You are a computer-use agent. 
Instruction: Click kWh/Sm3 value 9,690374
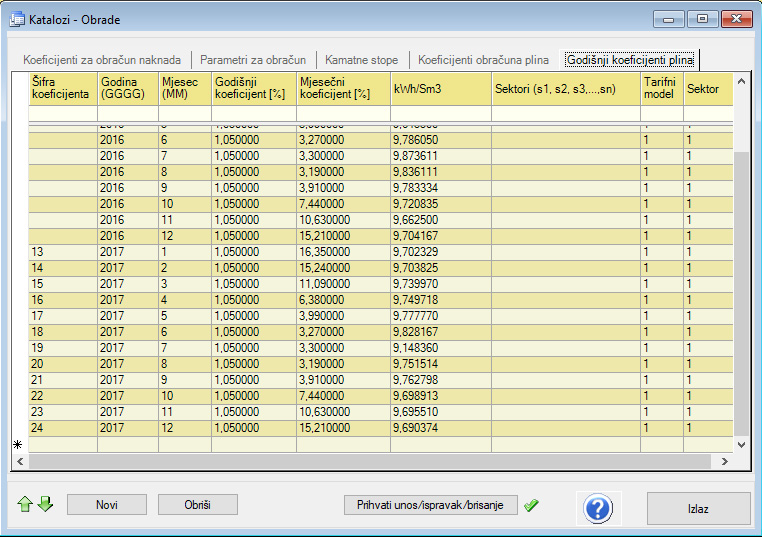click(x=441, y=428)
